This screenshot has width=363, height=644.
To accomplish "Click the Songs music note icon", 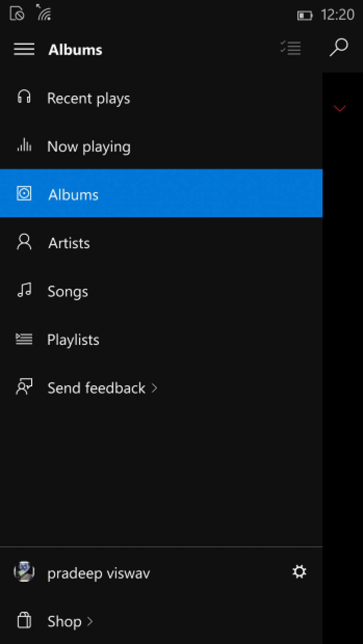I will [24, 290].
